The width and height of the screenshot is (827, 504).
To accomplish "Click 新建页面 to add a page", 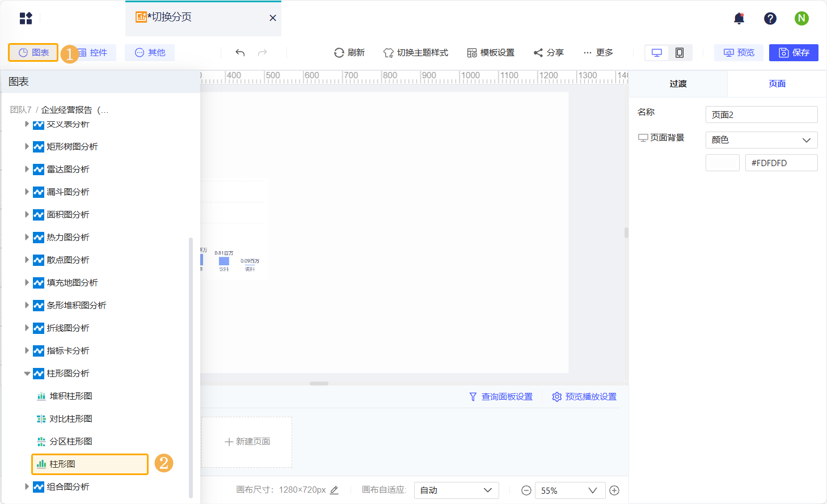I will click(247, 442).
